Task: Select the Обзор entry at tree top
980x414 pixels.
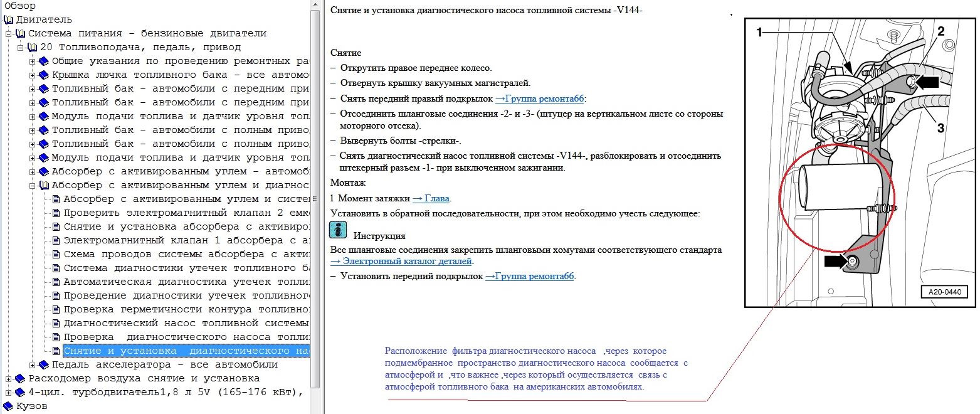Action: click(19, 6)
